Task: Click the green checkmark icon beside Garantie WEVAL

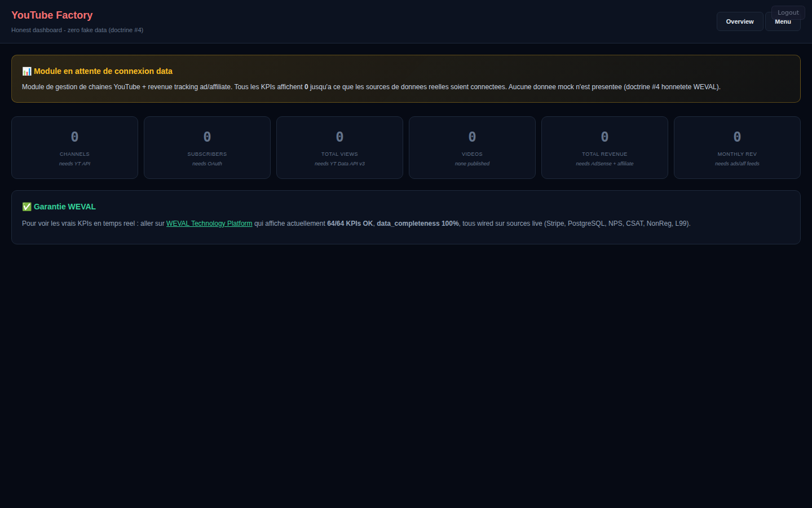Action: pos(27,207)
